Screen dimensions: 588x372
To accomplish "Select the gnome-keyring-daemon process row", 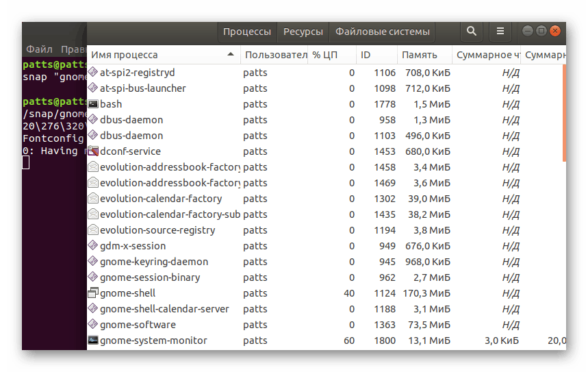I will tap(154, 262).
